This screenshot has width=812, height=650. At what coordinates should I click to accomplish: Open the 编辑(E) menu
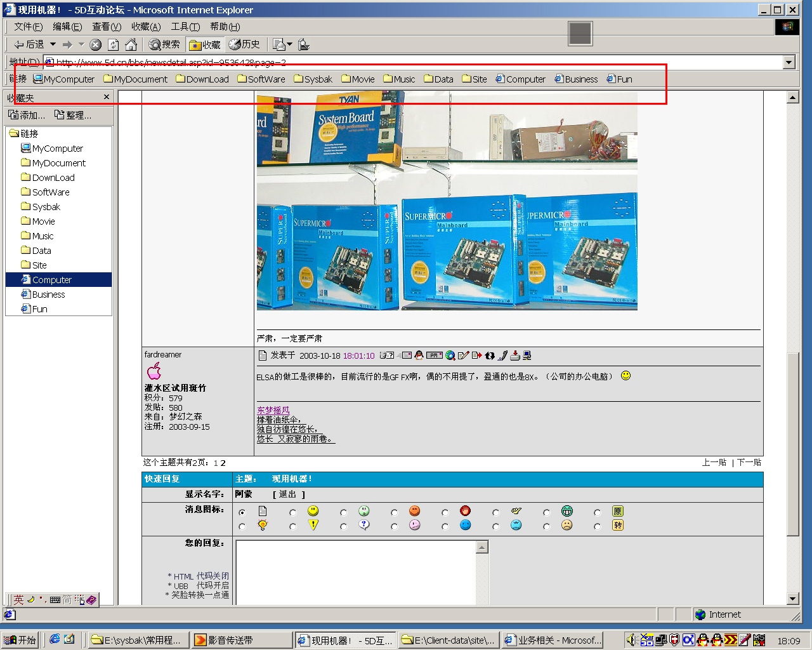[x=67, y=27]
